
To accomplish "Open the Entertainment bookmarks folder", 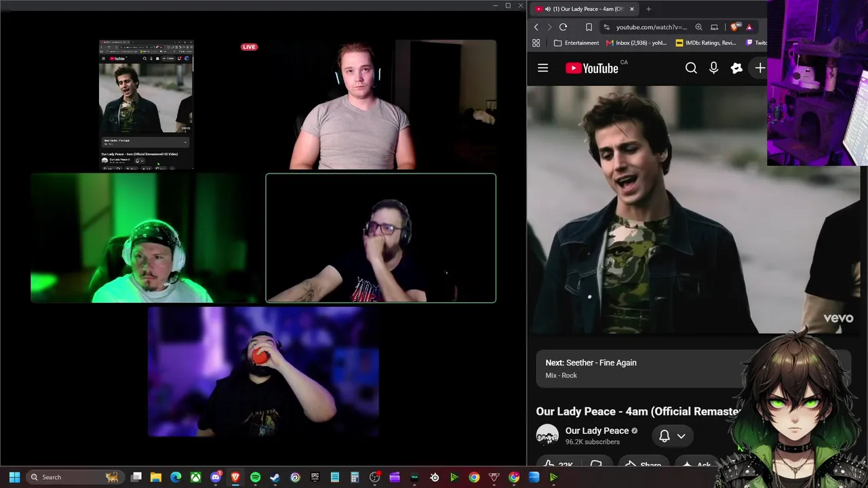I will tap(576, 43).
